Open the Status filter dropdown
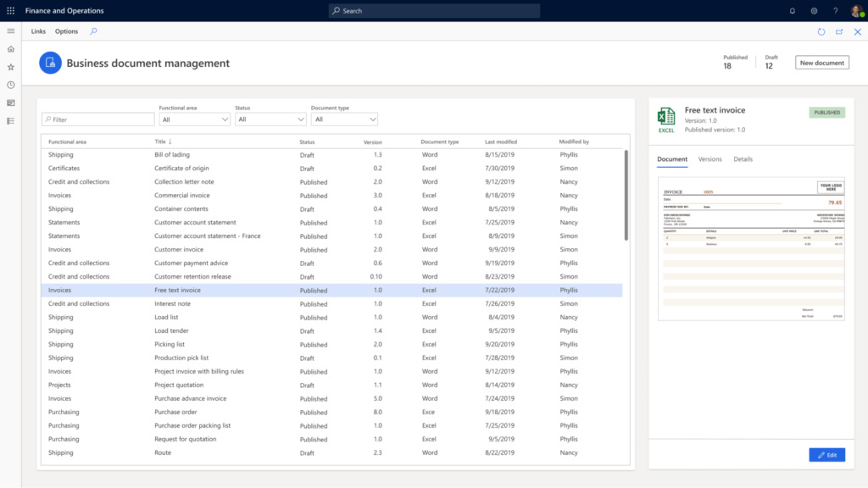The height and width of the screenshot is (488, 868). pos(270,119)
